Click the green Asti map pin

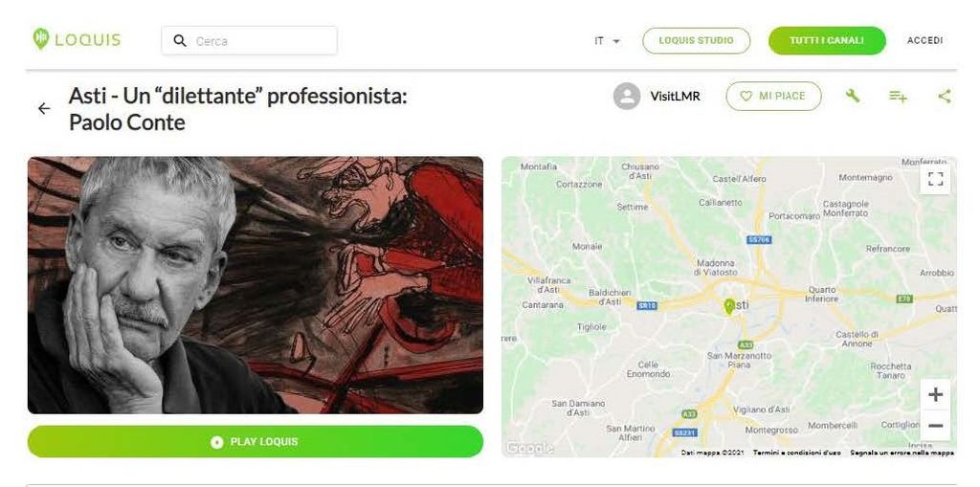[728, 306]
